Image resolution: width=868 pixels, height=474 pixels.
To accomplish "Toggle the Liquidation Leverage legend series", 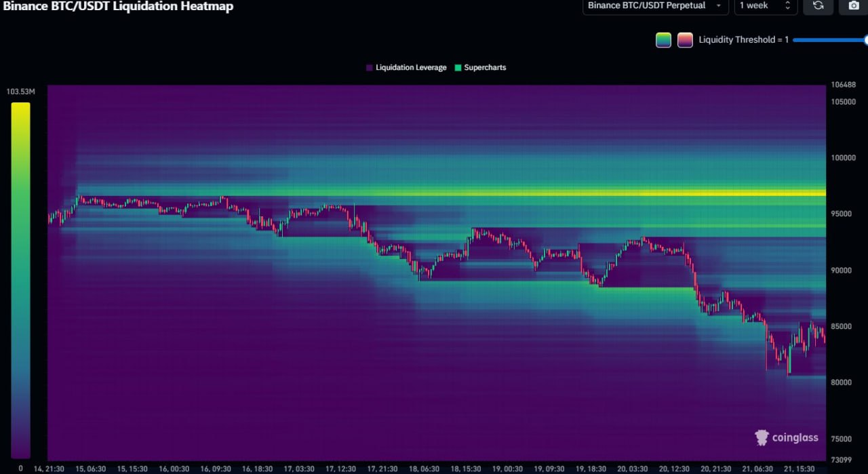I will pos(406,68).
